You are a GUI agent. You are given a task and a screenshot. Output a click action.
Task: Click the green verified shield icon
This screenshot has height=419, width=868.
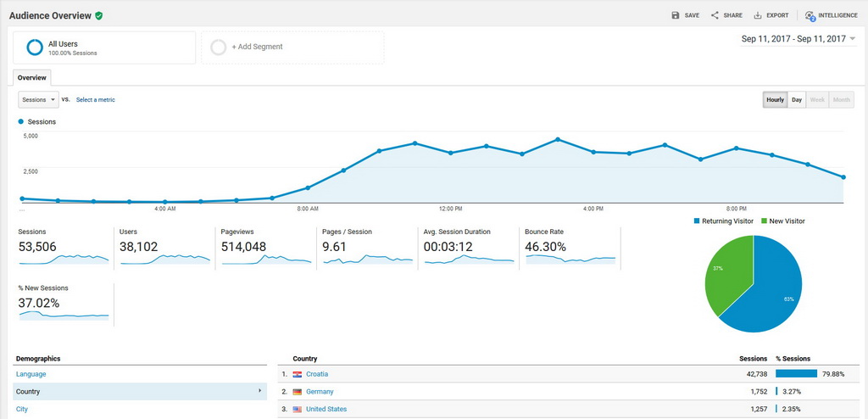point(99,15)
